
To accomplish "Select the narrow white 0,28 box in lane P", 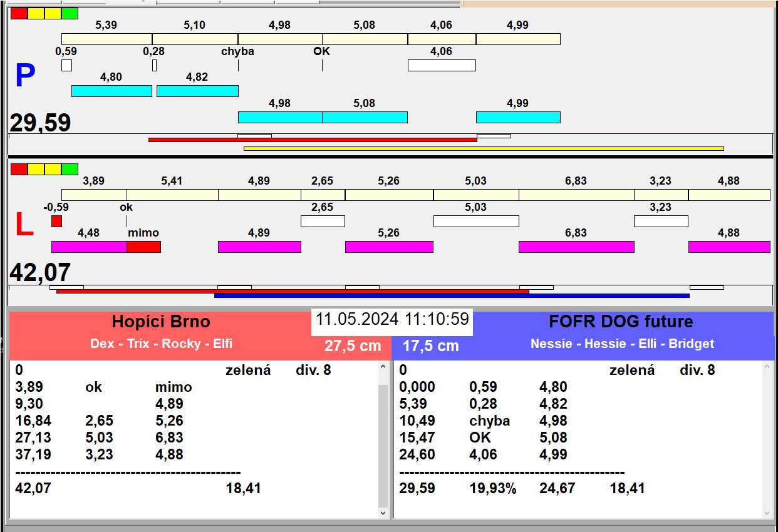I will point(154,65).
